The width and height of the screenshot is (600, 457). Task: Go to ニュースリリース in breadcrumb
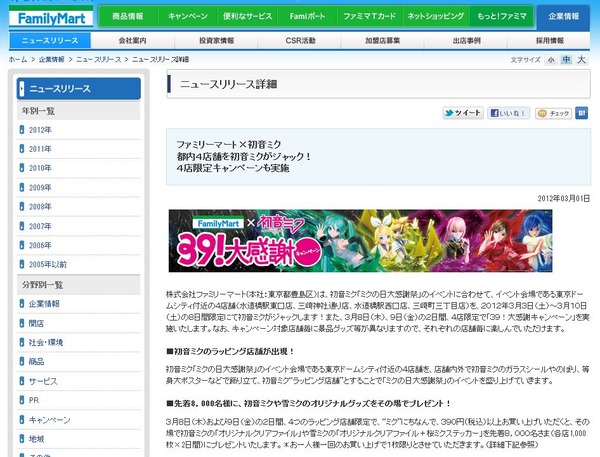click(x=98, y=59)
